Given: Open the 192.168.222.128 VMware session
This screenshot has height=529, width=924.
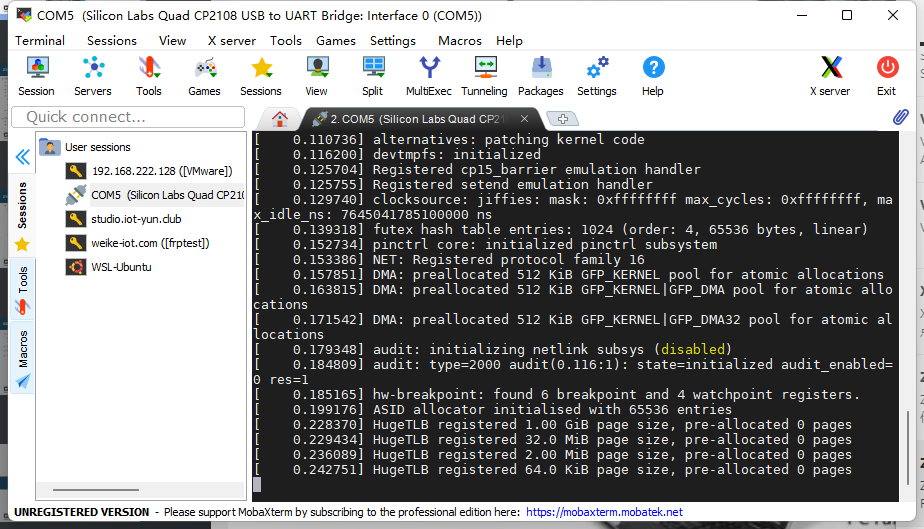Looking at the screenshot, I should pyautogui.click(x=149, y=171).
